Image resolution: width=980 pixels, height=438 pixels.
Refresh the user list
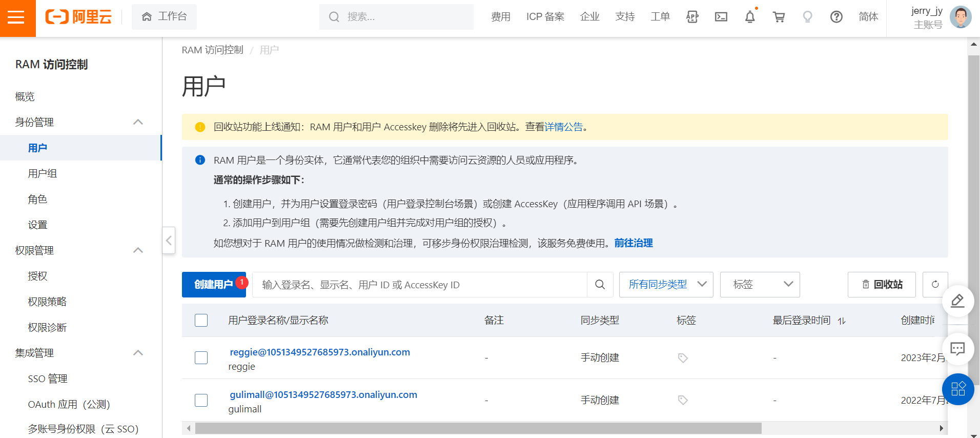click(935, 285)
